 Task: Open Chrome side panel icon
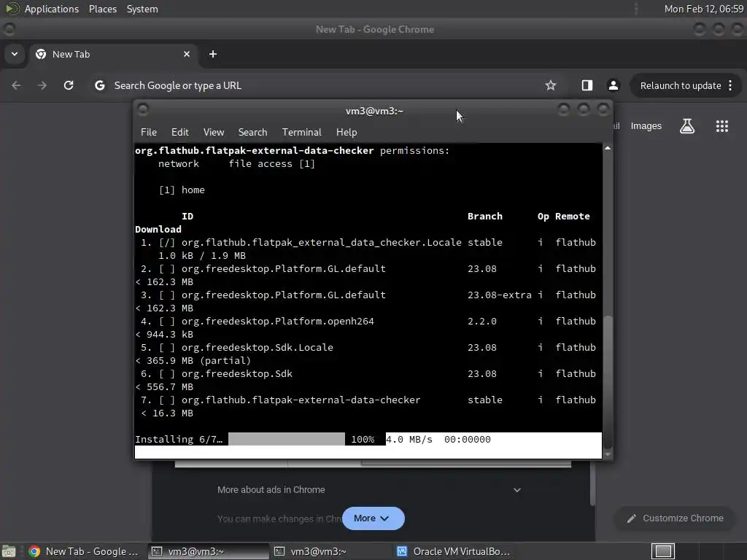tap(587, 85)
